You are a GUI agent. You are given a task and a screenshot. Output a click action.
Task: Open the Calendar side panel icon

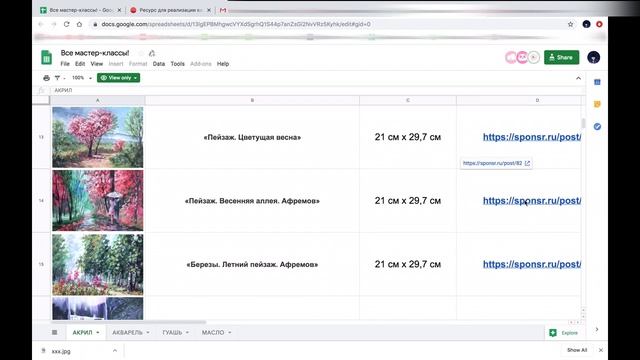[x=597, y=82]
